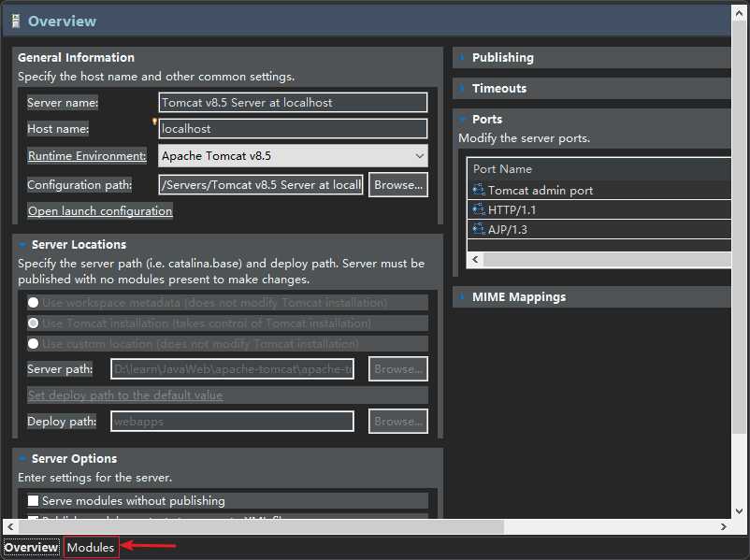Image resolution: width=750 pixels, height=560 pixels.
Task: Enable Serve modules without publishing checkbox
Action: click(x=33, y=501)
